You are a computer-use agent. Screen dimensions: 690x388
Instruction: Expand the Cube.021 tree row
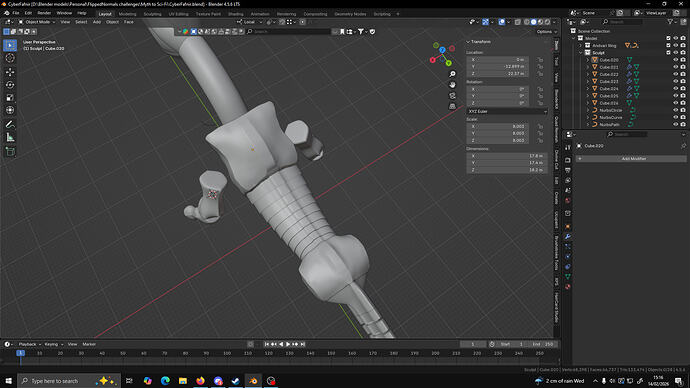tap(587, 67)
